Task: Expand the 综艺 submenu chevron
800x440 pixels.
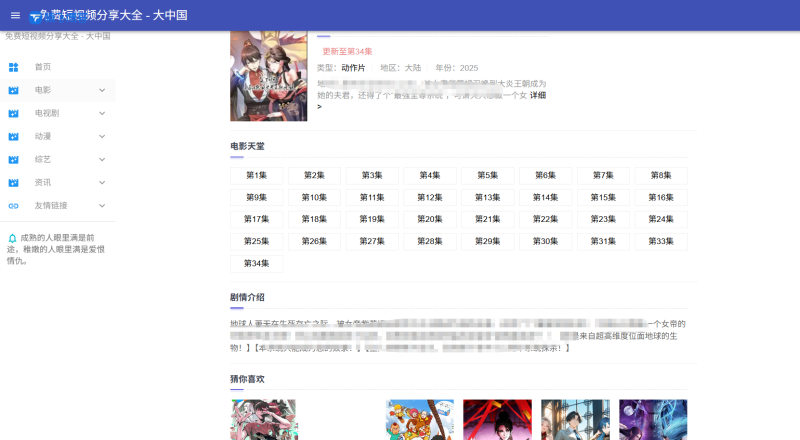Action: [x=102, y=160]
